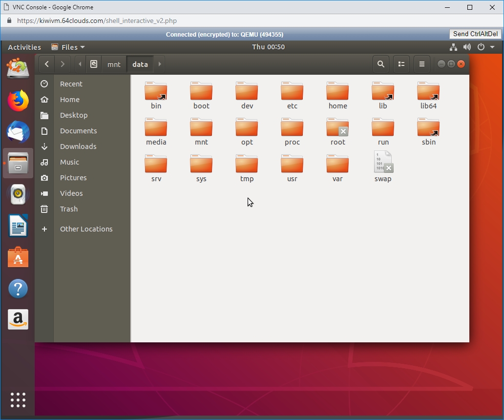504x420 pixels.
Task: Open the Files app menu in top bar
Action: pyautogui.click(x=68, y=47)
